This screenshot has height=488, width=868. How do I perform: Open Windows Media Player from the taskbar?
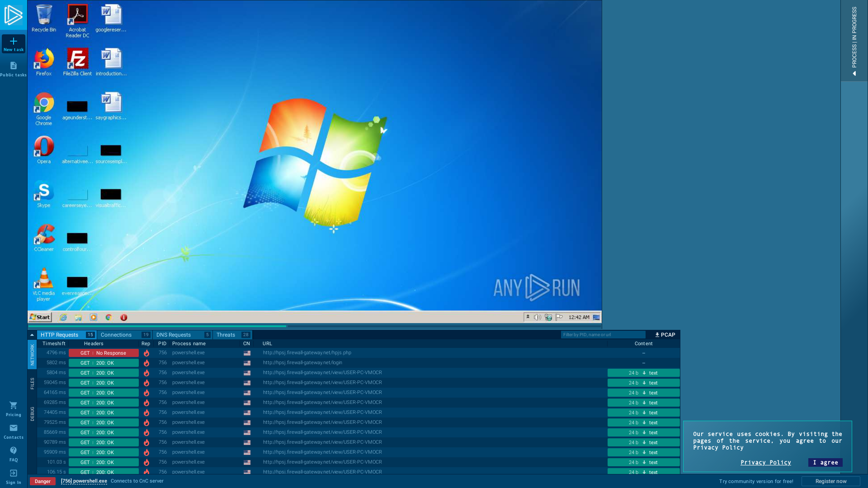(94, 317)
